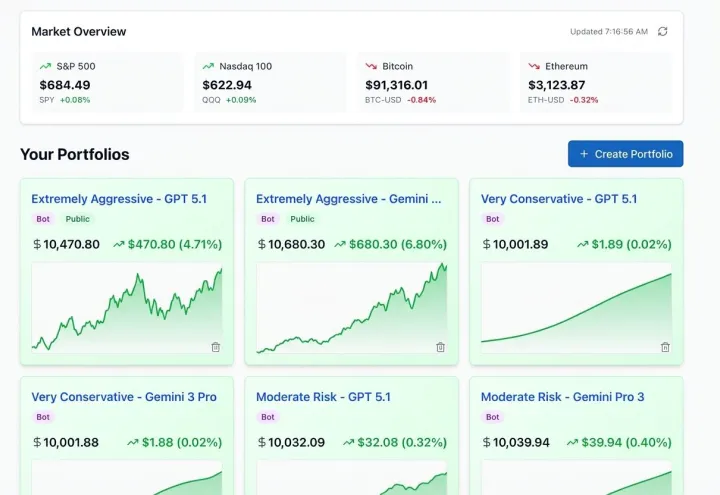Click the QQQ +0.09% change
The height and width of the screenshot is (495, 720).
229,100
